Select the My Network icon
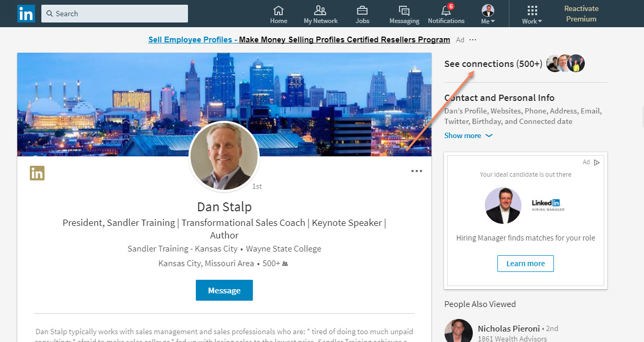644x342 pixels. (320, 13)
